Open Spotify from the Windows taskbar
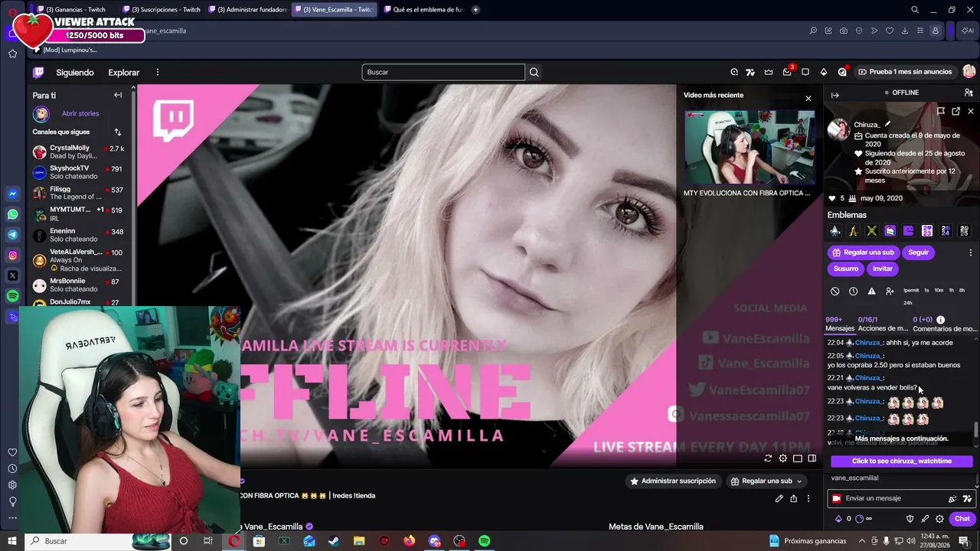 pos(484,541)
